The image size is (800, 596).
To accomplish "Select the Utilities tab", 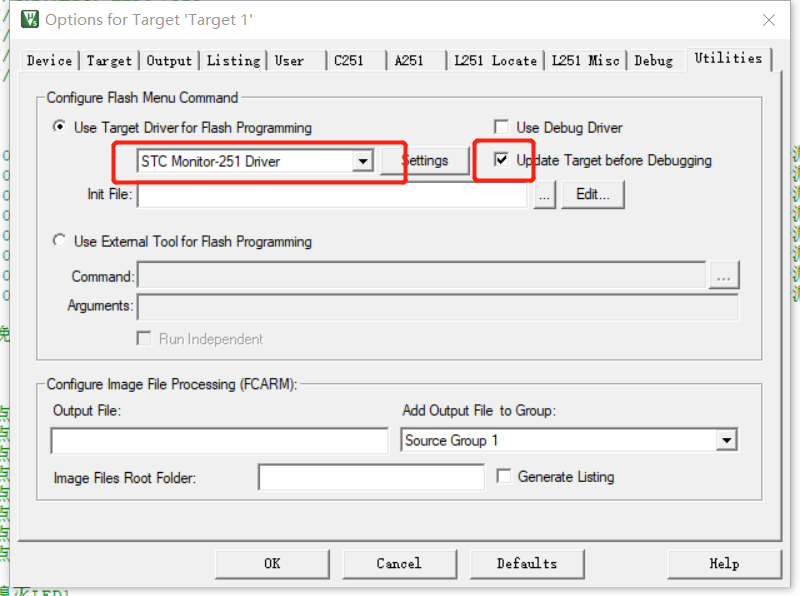I will pos(728,58).
